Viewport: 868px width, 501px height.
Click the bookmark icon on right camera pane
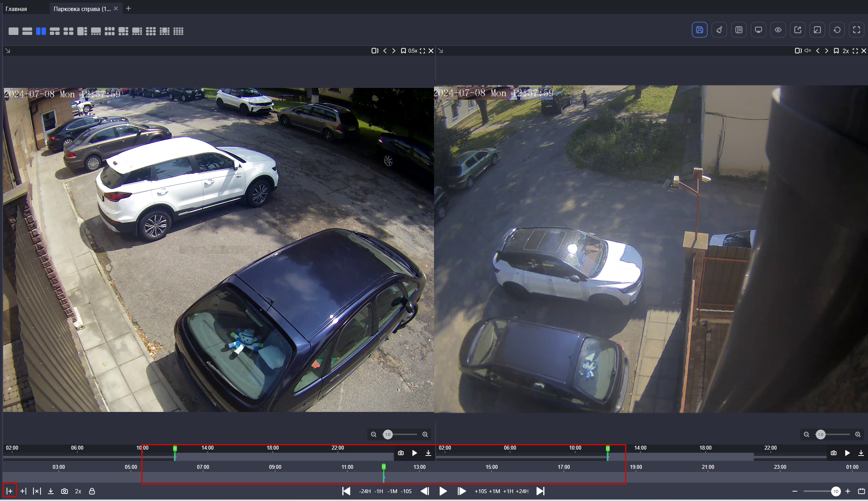[836, 51]
